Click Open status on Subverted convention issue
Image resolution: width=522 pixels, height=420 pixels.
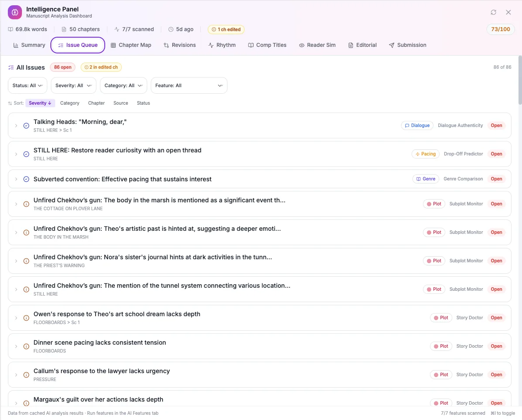point(497,179)
